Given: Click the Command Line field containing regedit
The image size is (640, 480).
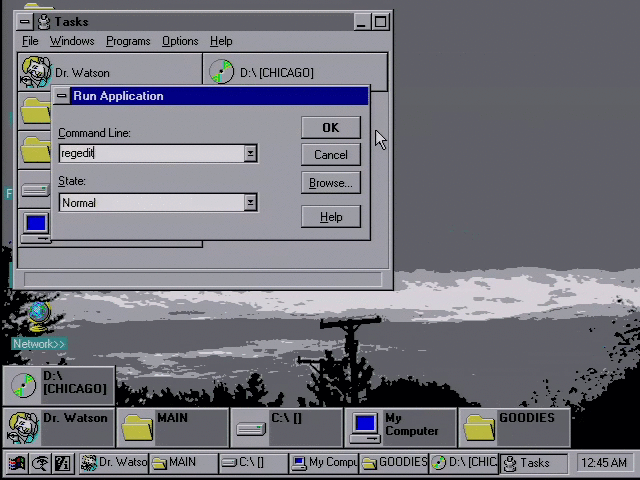Looking at the screenshot, I should [152, 153].
